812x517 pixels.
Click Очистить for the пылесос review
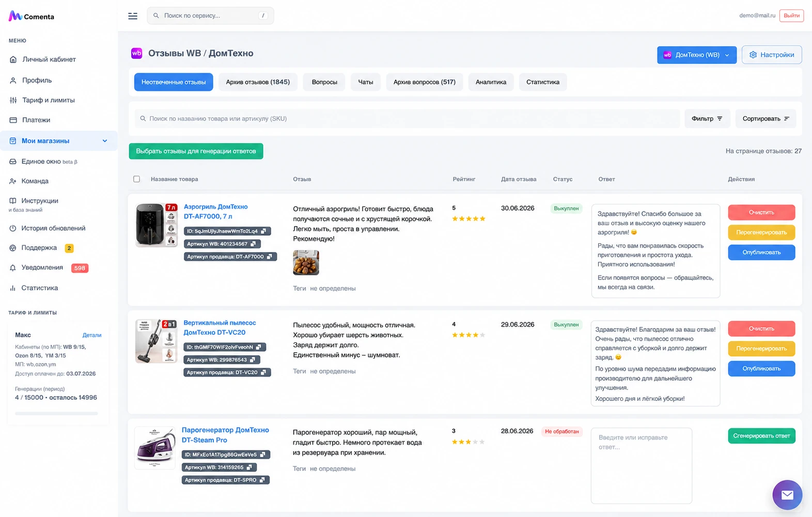[761, 328]
